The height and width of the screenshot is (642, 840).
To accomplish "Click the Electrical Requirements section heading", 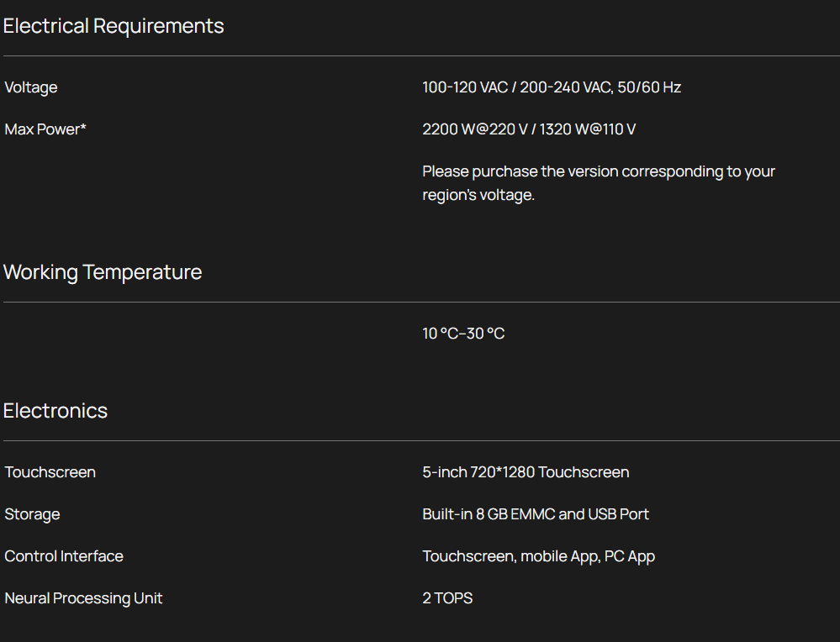I will tap(114, 26).
